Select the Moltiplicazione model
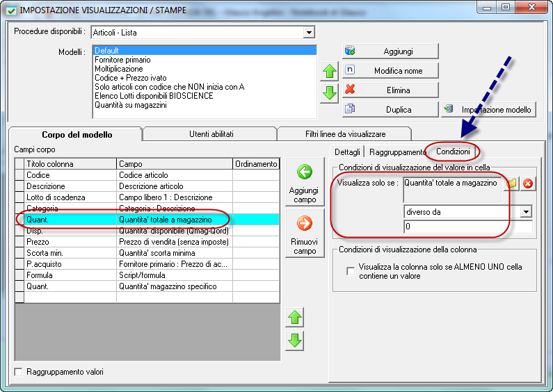The width and height of the screenshot is (553, 392). coord(205,69)
